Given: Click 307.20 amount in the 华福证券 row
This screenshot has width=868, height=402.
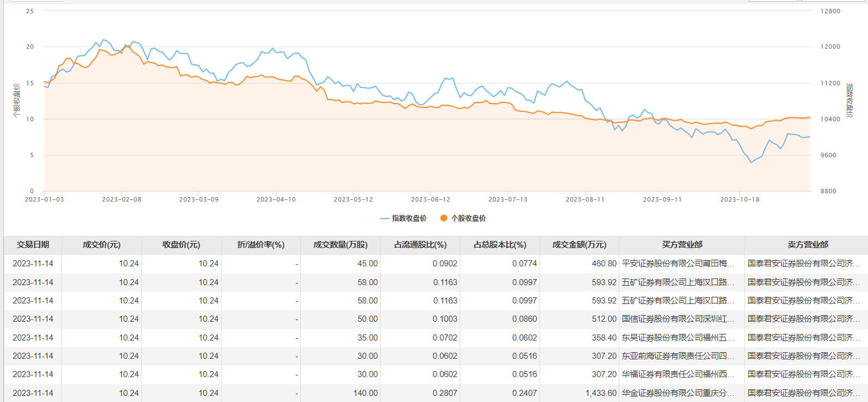Looking at the screenshot, I should 580,374.
